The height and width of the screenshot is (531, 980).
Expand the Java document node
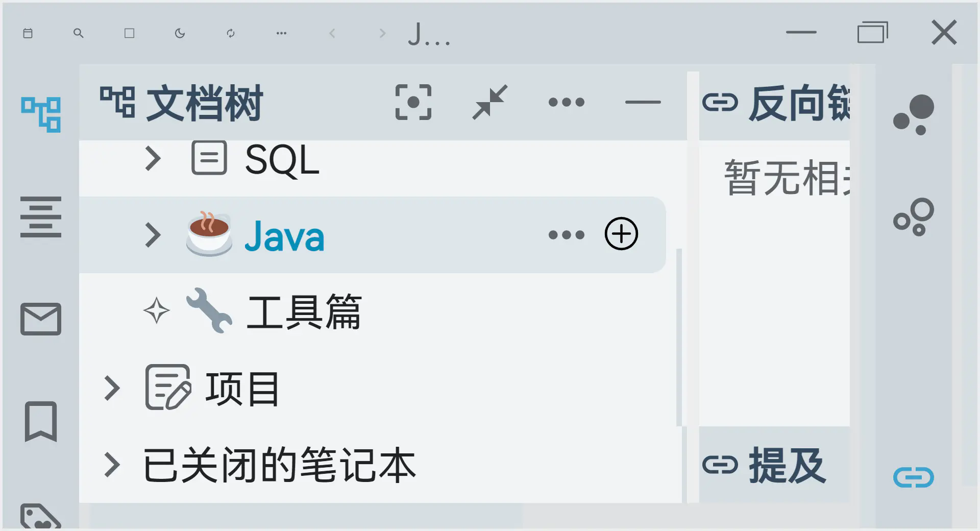click(x=153, y=235)
